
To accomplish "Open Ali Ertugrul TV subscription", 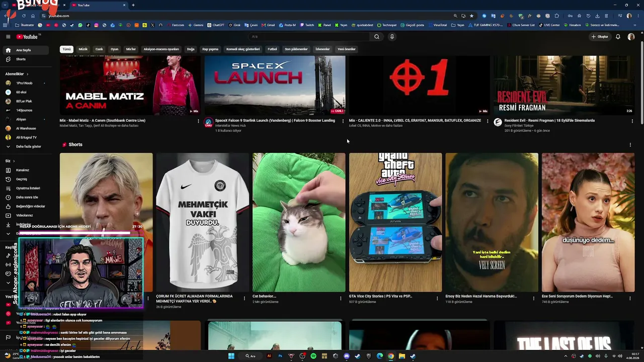I will click(x=27, y=137).
